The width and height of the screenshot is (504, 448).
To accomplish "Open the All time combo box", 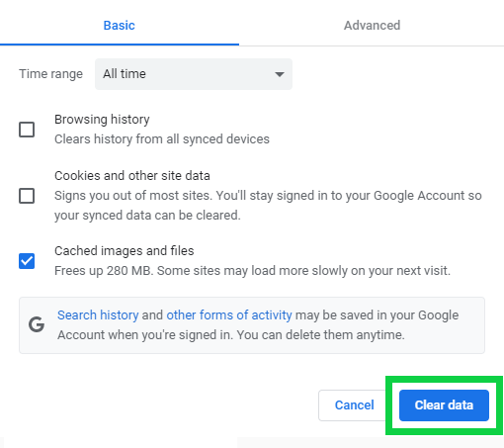I will point(194,74).
